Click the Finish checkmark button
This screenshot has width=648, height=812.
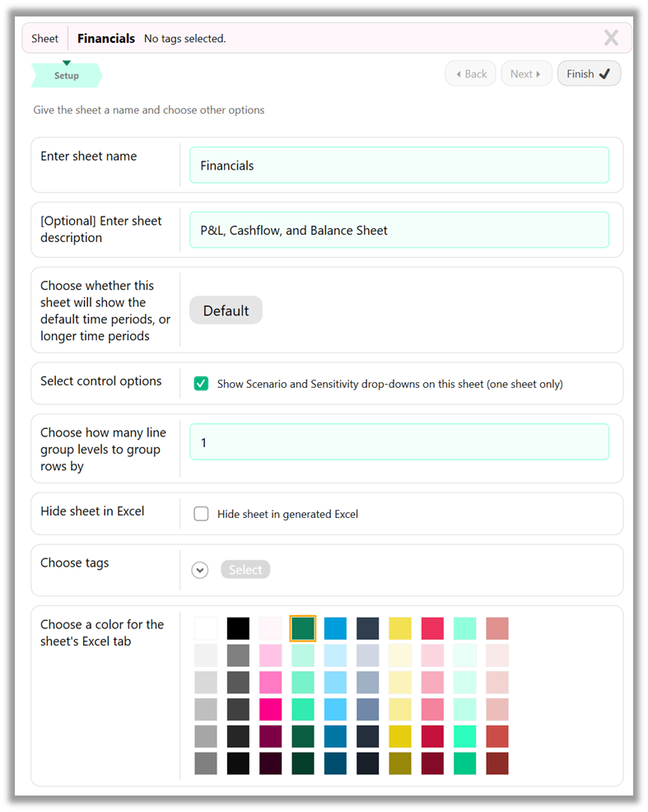click(x=589, y=73)
